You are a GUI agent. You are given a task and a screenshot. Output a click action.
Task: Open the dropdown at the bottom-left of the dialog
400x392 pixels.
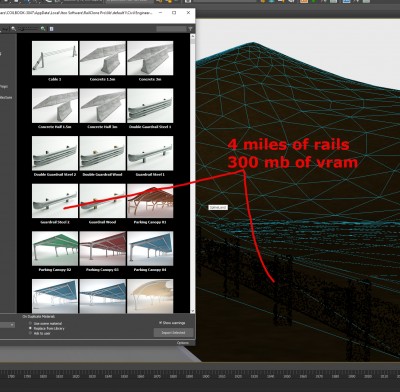tap(7, 325)
